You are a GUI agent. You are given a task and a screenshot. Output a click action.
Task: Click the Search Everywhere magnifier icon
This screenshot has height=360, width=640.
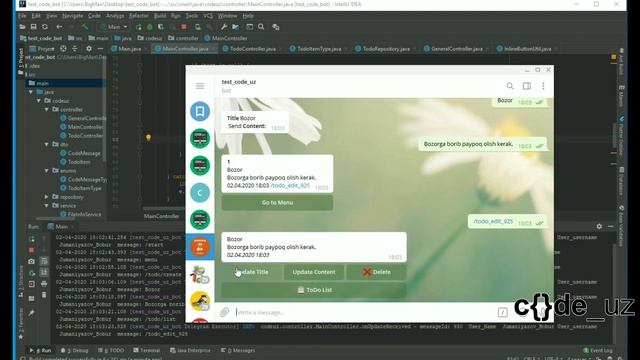click(261, 27)
